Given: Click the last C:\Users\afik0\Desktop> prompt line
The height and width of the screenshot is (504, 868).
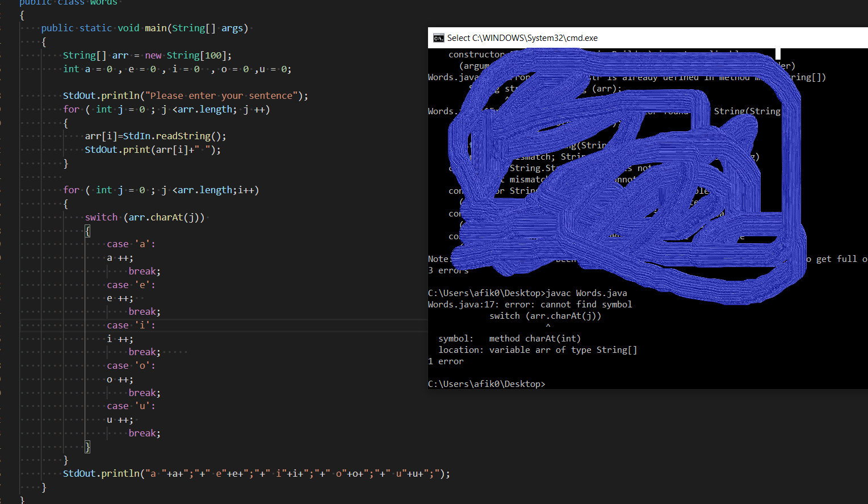Looking at the screenshot, I should coord(487,384).
